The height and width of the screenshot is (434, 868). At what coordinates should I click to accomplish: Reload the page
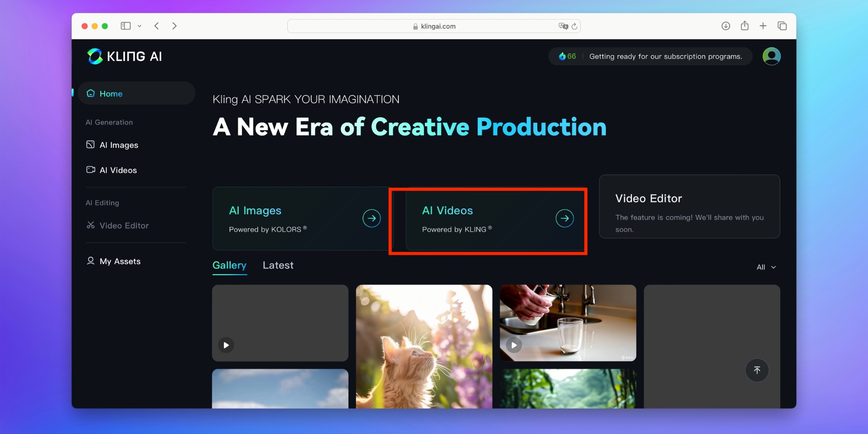pyautogui.click(x=574, y=26)
